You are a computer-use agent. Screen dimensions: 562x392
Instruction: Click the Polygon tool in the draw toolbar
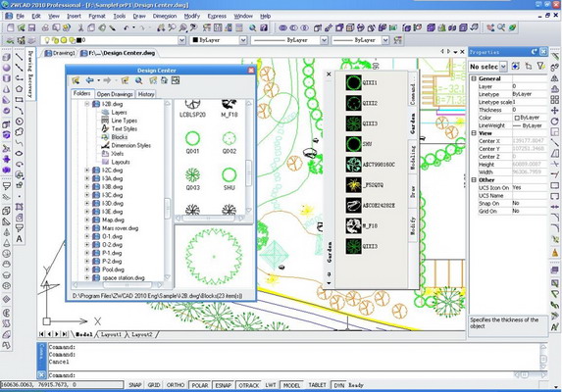tap(20, 89)
